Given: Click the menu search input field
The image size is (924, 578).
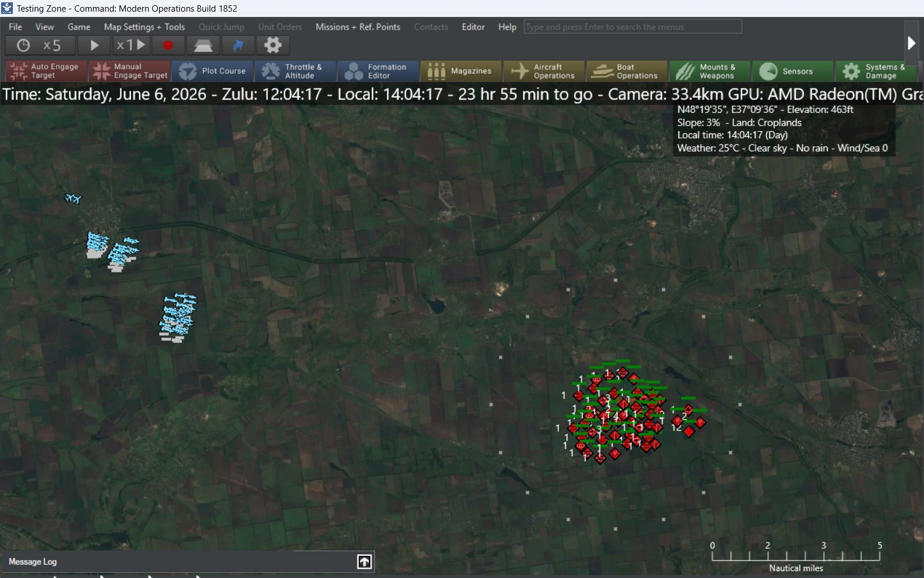Looking at the screenshot, I should pos(633,27).
